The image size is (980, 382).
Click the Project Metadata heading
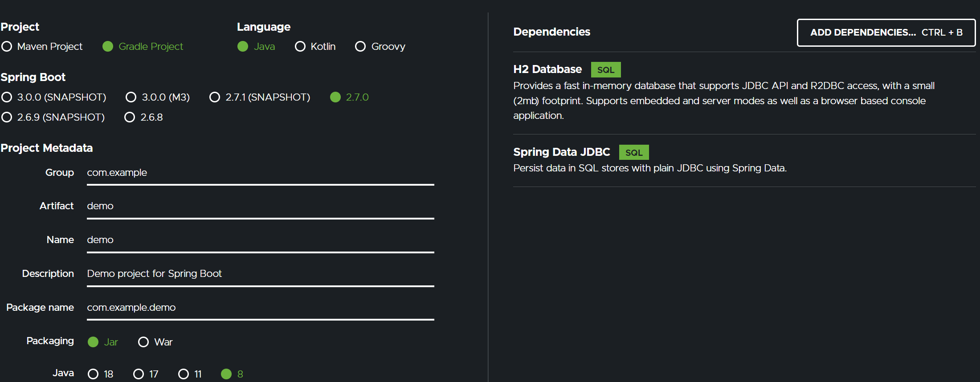pos(46,148)
